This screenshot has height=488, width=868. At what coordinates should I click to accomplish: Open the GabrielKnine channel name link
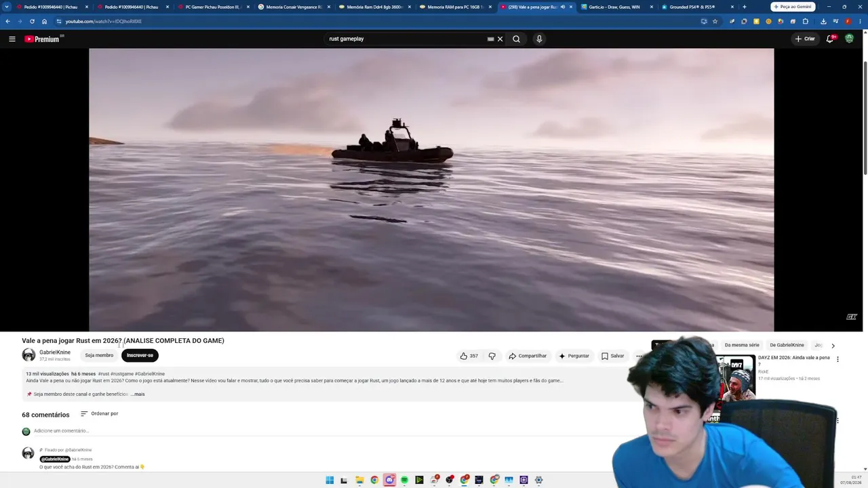(x=55, y=352)
